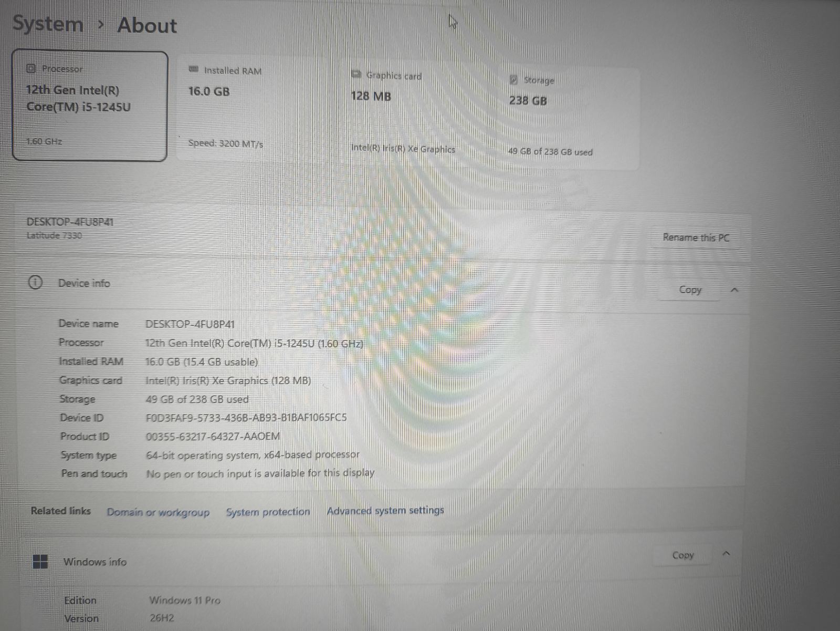Click '1.60 GHz' in the Processor card
This screenshot has width=840, height=631.
pyautogui.click(x=44, y=141)
